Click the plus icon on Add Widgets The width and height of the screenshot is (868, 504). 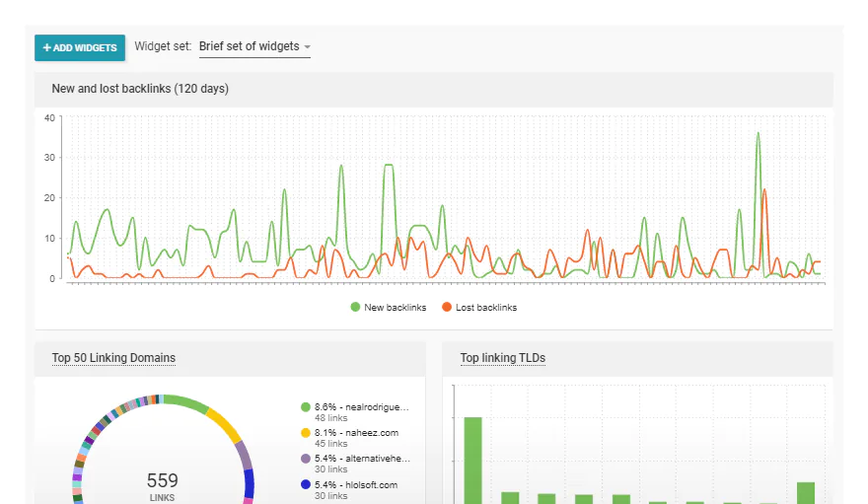(x=47, y=47)
